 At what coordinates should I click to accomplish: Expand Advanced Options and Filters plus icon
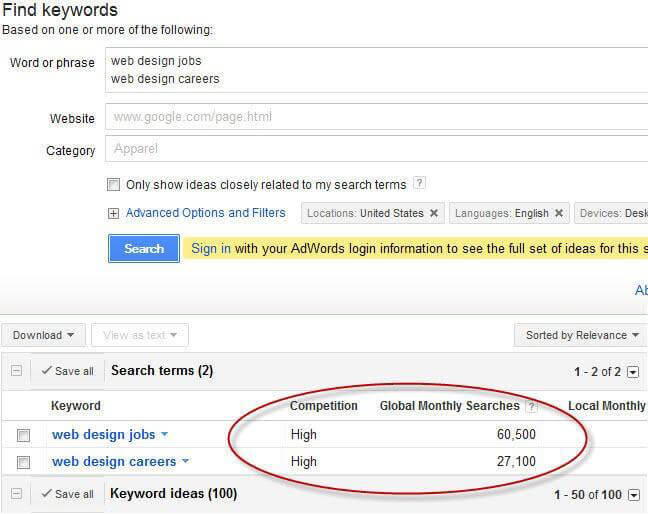[x=113, y=213]
